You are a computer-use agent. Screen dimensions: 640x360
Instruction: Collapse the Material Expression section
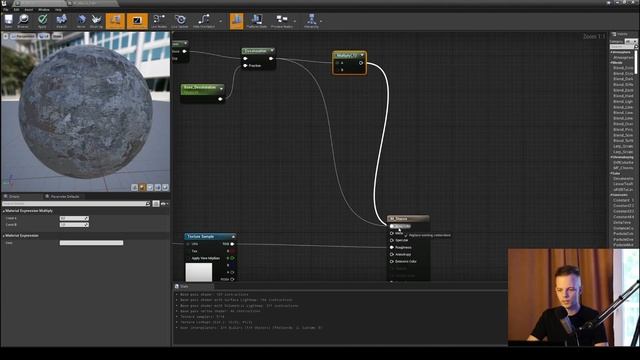pos(4,236)
